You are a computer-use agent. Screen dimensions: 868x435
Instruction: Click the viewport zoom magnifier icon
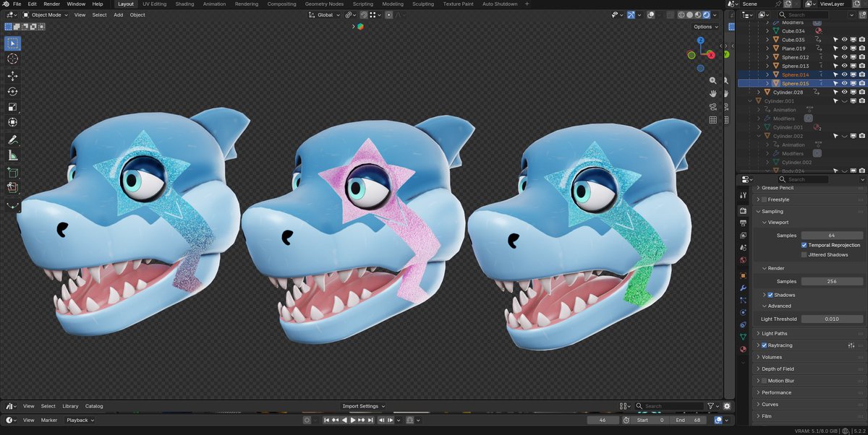pyautogui.click(x=712, y=80)
